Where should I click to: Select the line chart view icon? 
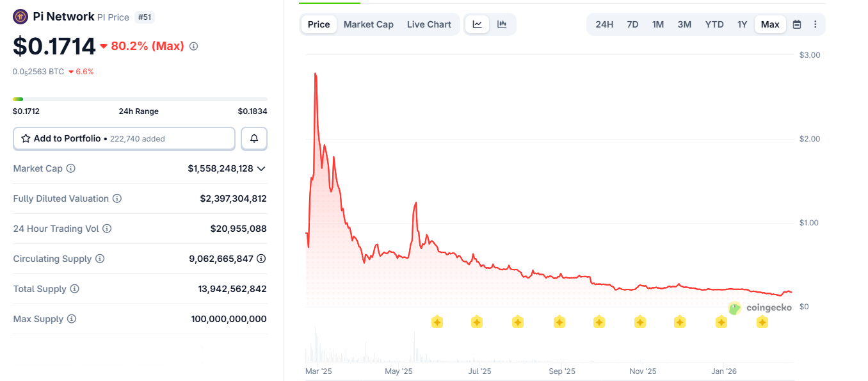click(477, 24)
